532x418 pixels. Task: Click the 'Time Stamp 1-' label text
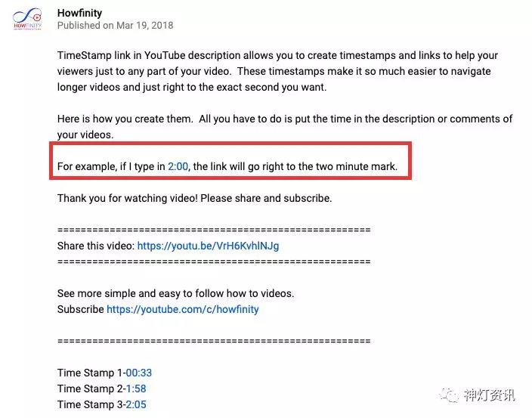[x=91, y=373]
